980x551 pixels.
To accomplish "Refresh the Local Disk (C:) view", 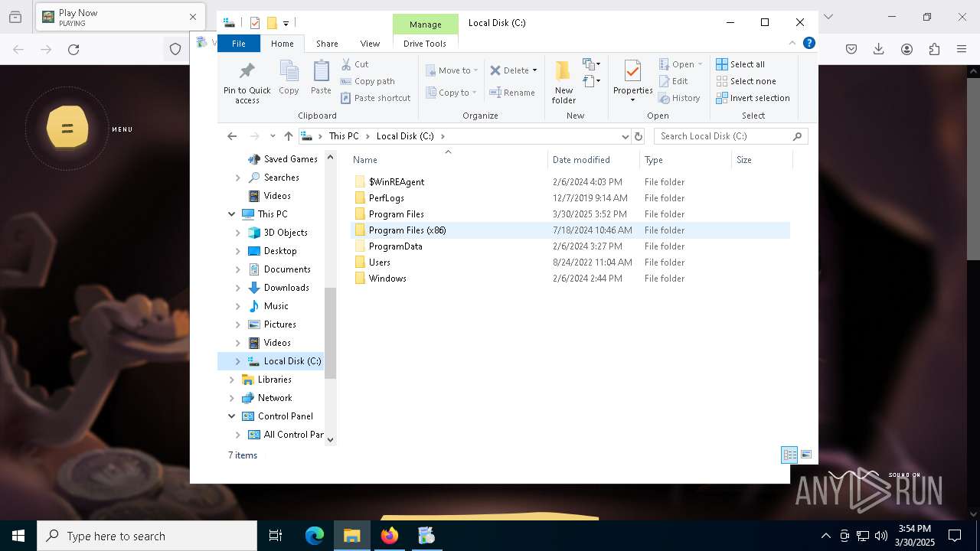I will coord(639,136).
